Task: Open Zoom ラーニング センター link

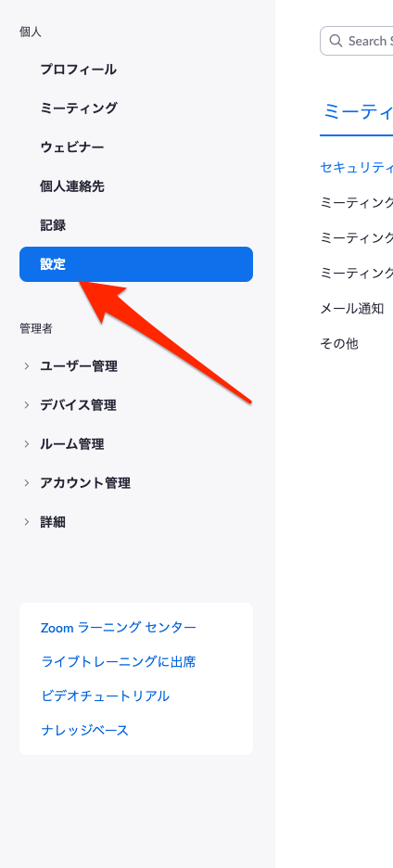Action: [x=119, y=627]
